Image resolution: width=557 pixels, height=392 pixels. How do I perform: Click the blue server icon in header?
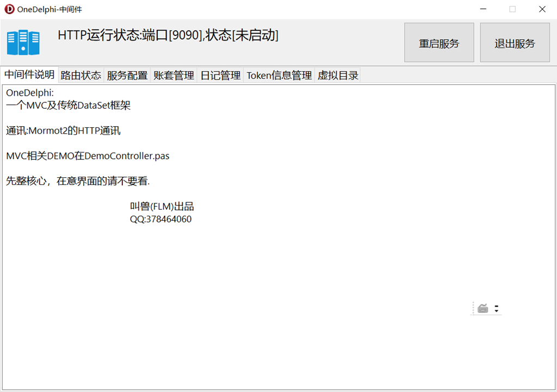tap(23, 42)
